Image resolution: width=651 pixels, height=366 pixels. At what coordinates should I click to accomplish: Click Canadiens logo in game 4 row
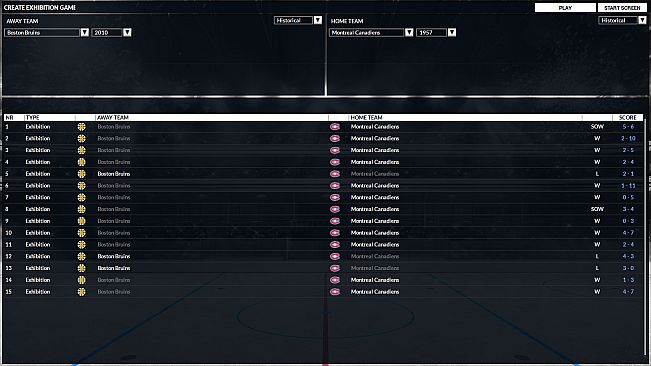(335, 162)
